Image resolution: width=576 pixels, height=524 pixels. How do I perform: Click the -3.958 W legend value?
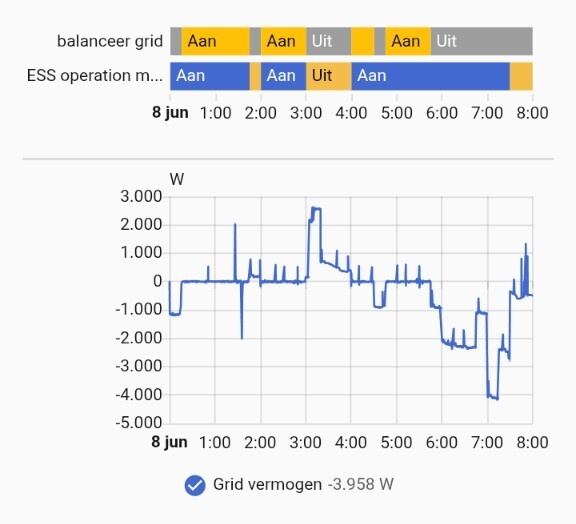tap(360, 484)
